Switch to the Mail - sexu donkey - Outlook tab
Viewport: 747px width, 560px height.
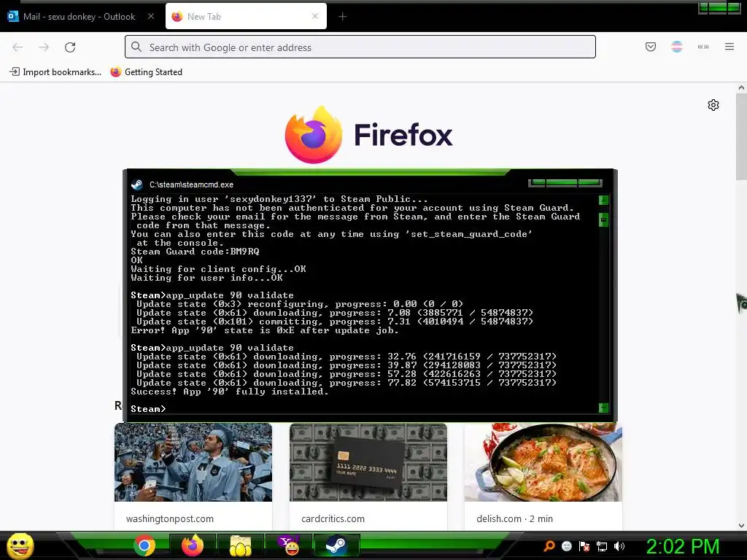click(79, 17)
